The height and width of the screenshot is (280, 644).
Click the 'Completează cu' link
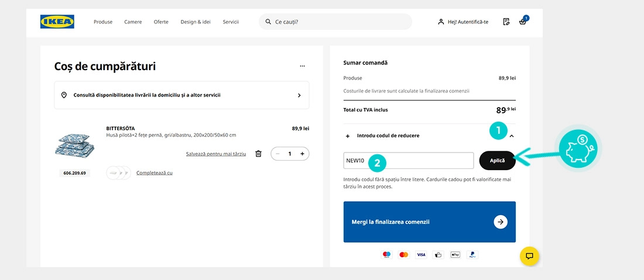click(x=155, y=173)
